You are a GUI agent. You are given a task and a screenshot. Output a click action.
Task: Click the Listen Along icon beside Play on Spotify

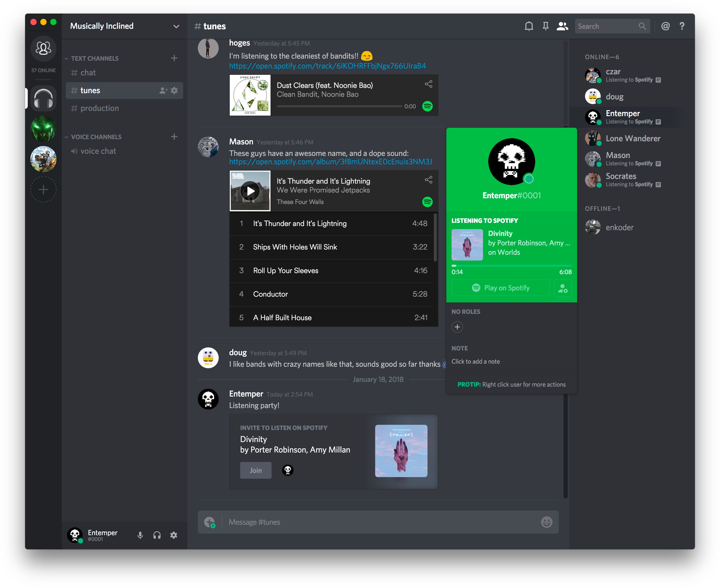click(x=562, y=288)
